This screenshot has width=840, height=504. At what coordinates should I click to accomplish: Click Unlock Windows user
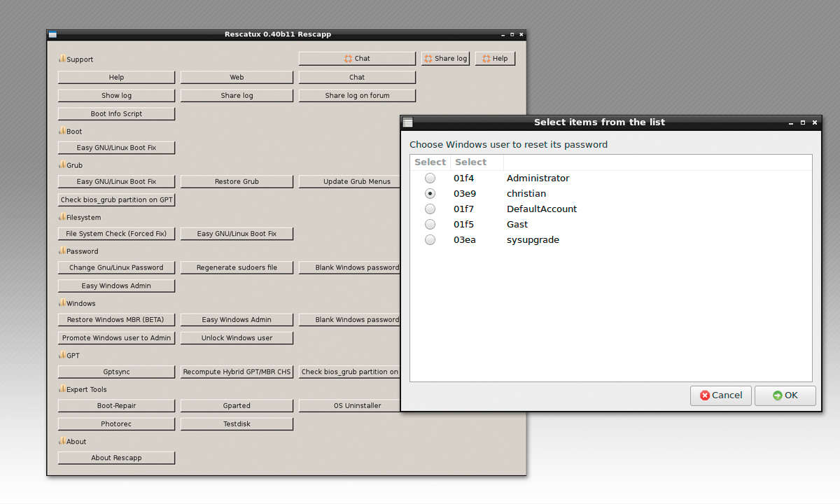[x=237, y=338]
